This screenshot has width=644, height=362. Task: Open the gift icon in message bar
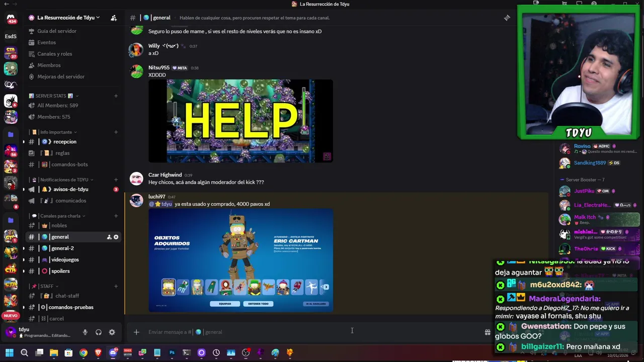point(487,332)
